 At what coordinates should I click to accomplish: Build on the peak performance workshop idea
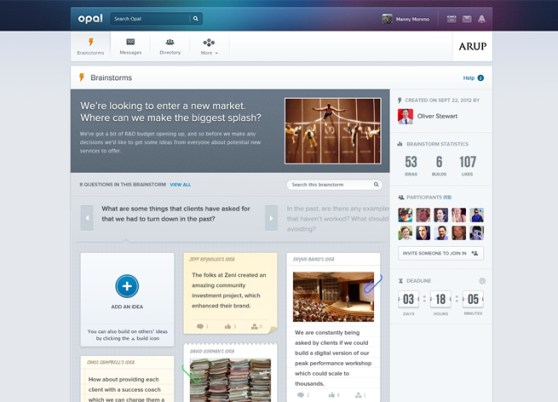coord(358,395)
